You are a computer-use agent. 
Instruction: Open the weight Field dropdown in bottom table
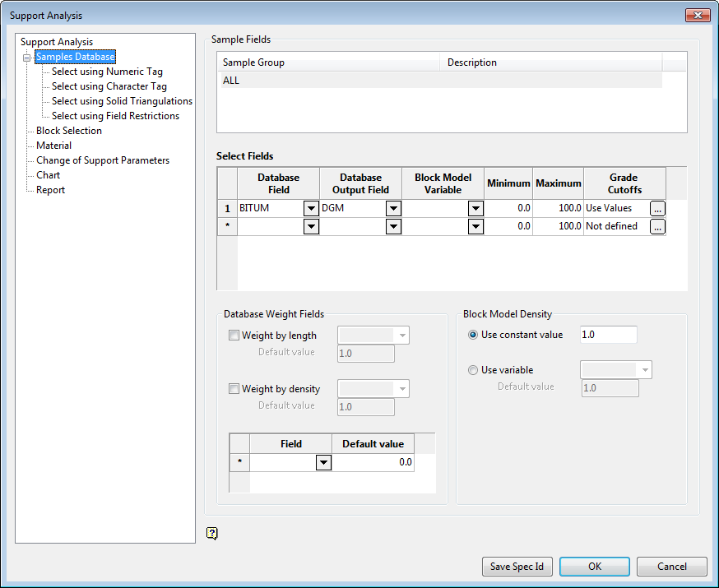[x=323, y=463]
